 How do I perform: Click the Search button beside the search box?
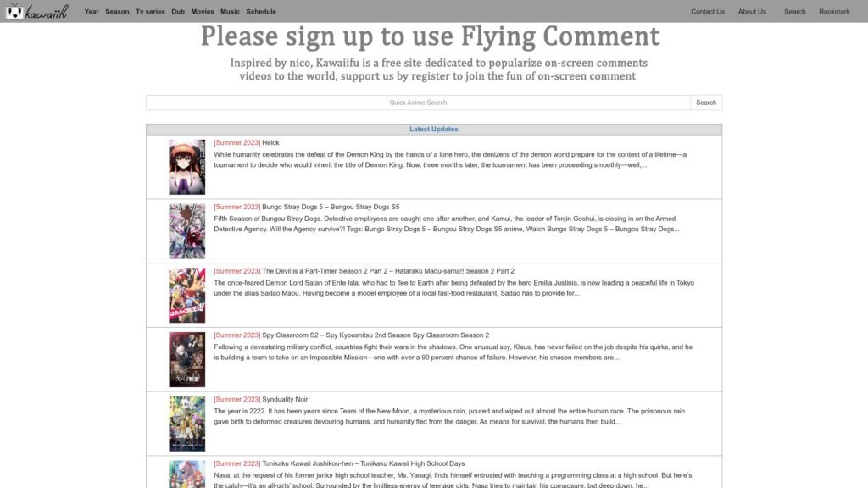click(706, 103)
